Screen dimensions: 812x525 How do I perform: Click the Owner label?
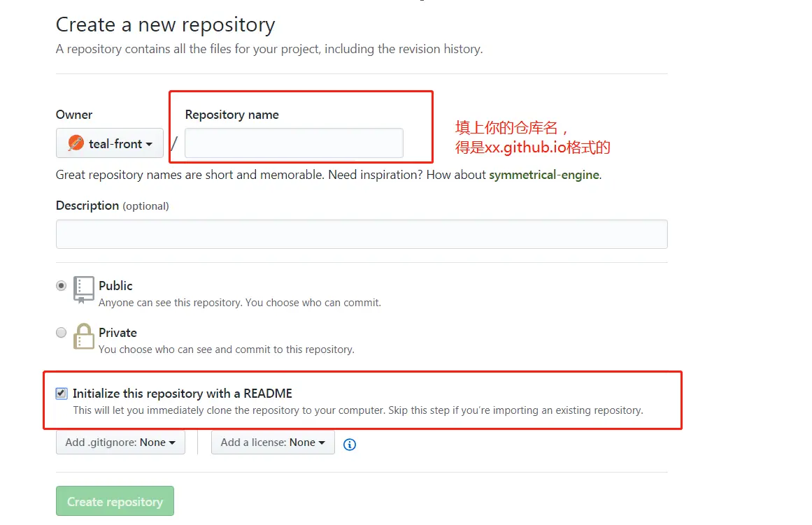coord(74,115)
